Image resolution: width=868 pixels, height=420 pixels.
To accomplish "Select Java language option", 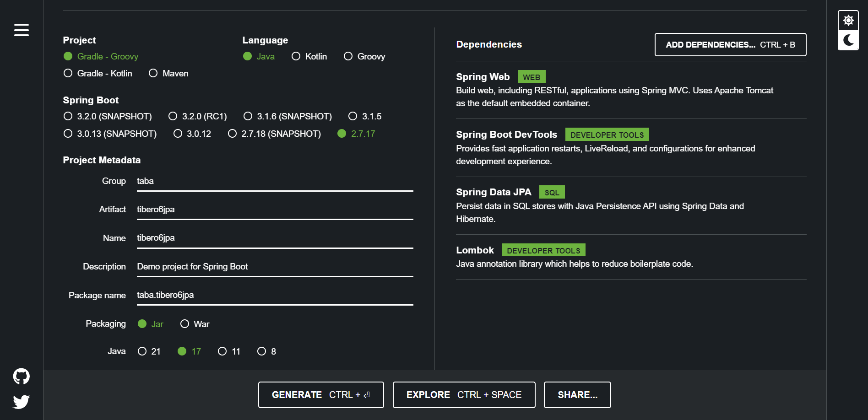I will point(259,56).
